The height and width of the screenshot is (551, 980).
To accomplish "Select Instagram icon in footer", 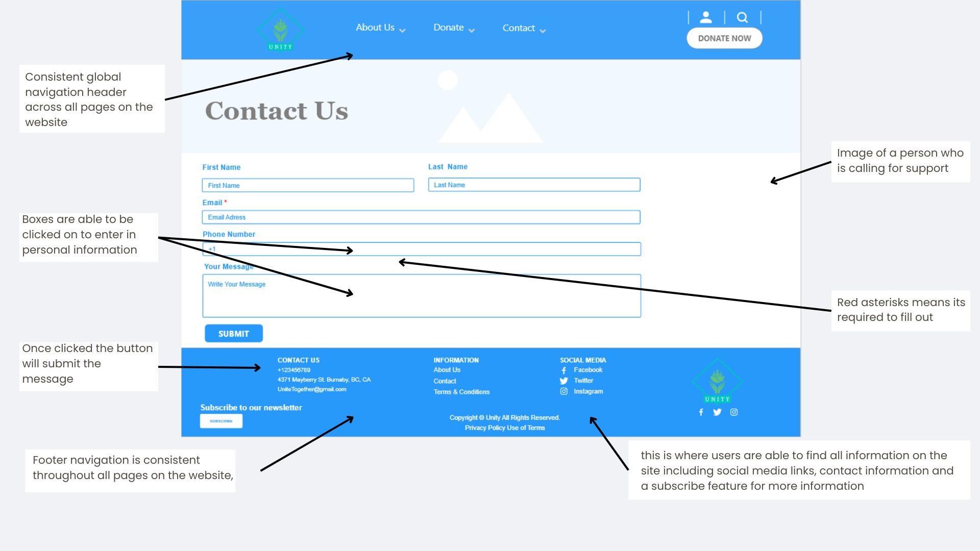I will (564, 391).
